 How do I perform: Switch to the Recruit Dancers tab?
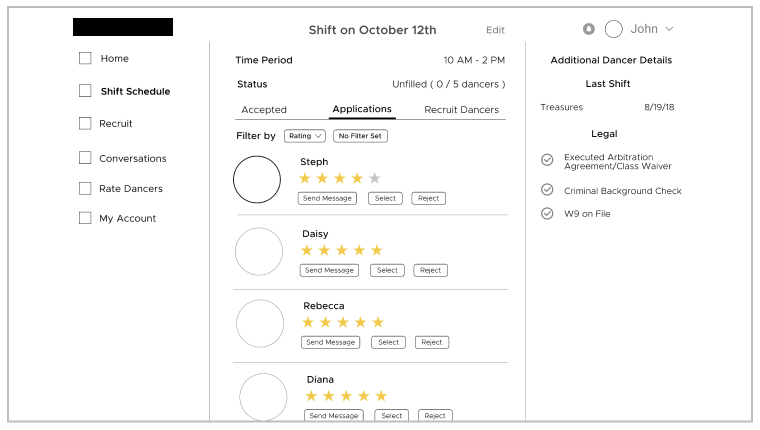coord(461,110)
